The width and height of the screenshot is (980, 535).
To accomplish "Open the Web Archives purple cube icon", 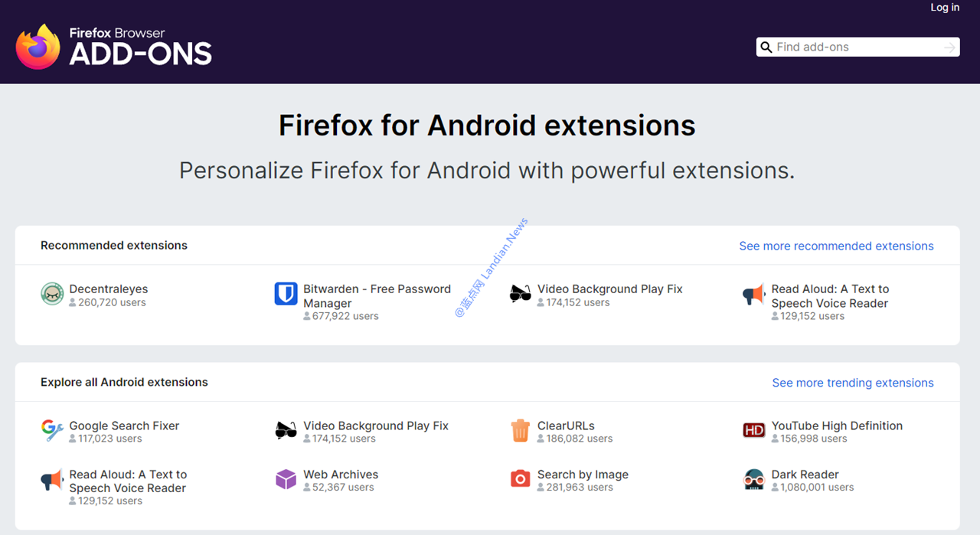I will click(x=286, y=479).
